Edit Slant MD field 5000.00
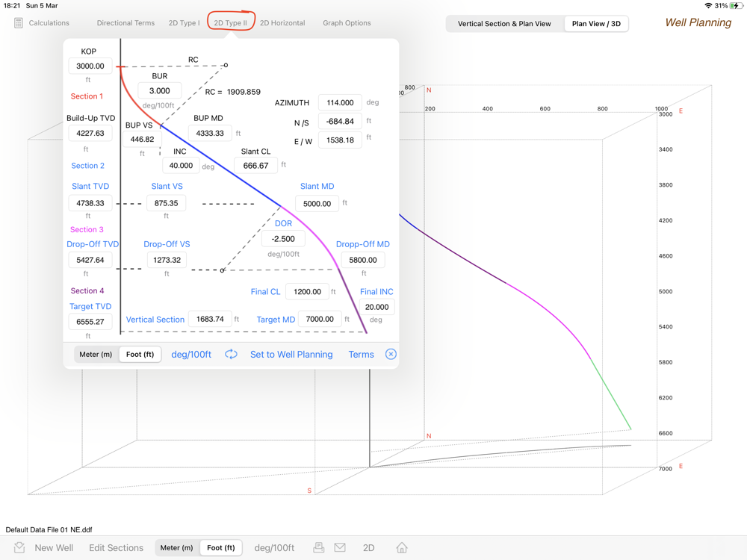This screenshot has width=747, height=560. click(x=317, y=203)
